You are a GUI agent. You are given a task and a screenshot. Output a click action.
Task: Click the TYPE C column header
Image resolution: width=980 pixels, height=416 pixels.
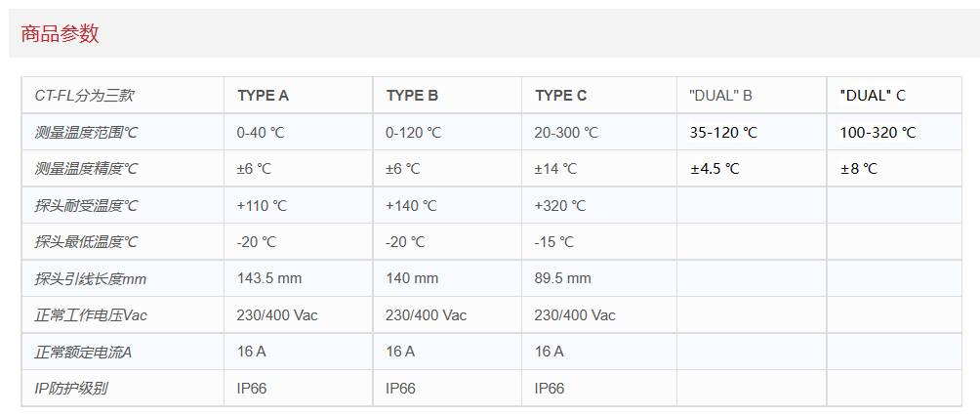(561, 96)
